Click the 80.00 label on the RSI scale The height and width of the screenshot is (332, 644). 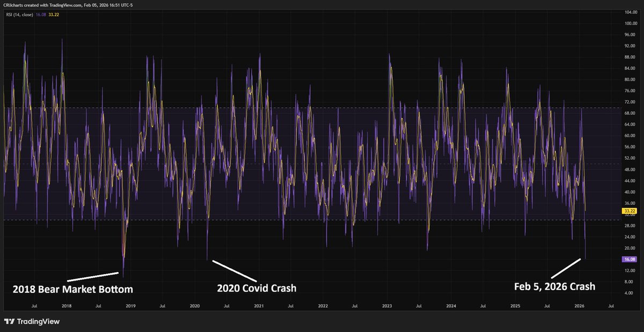coord(631,80)
